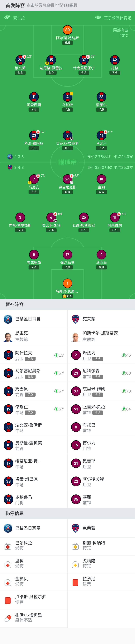This screenshot has width=135, height=644.
Task: Click the whistle icon beside referee 安古拉
Action: click(x=7, y=17)
